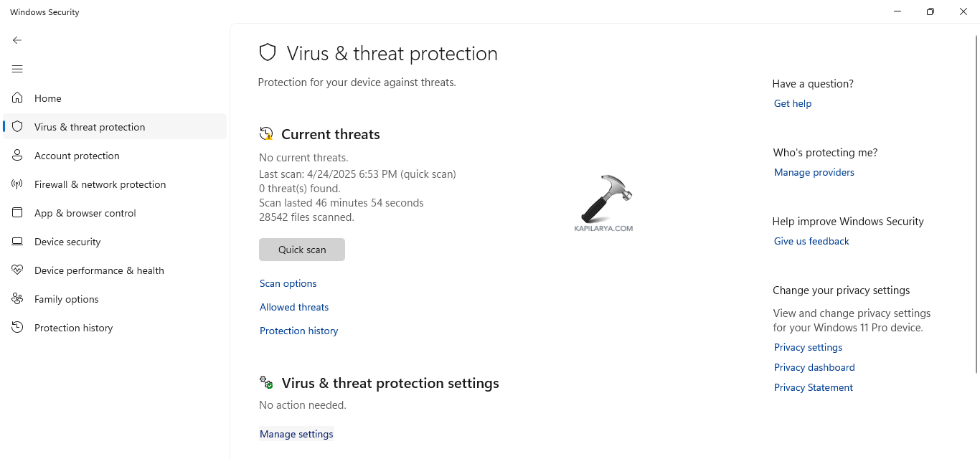Start a Quick scan
The width and height of the screenshot is (980, 459).
point(301,249)
